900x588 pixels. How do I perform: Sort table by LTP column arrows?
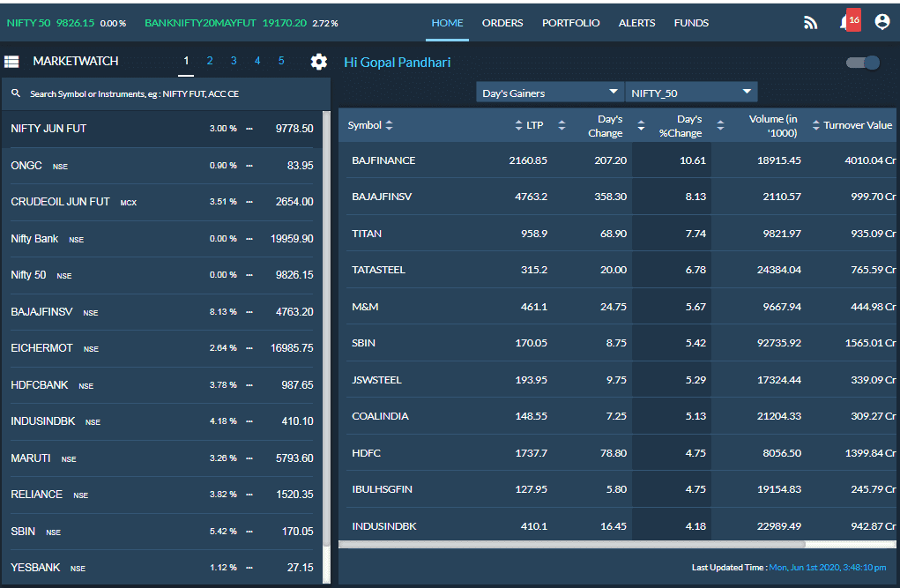point(519,125)
